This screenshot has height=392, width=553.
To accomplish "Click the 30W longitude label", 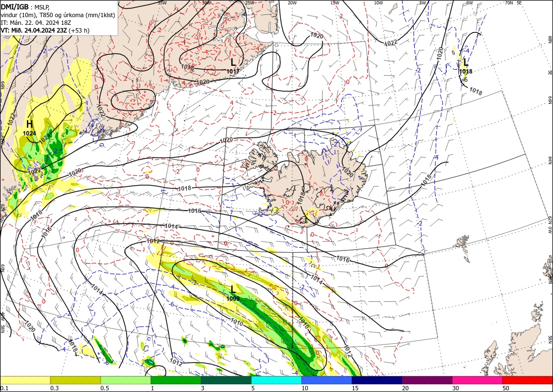I will 207,2.
